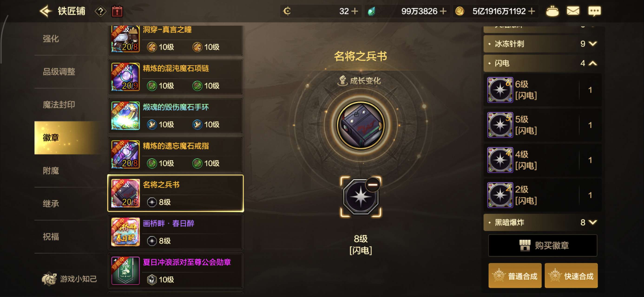Click the 购买徽章 button
The height and width of the screenshot is (297, 644).
543,245
